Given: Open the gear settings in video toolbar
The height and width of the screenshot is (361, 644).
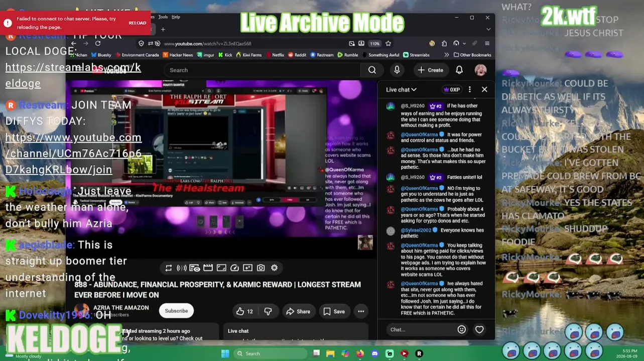Looking at the screenshot, I should (x=274, y=268).
